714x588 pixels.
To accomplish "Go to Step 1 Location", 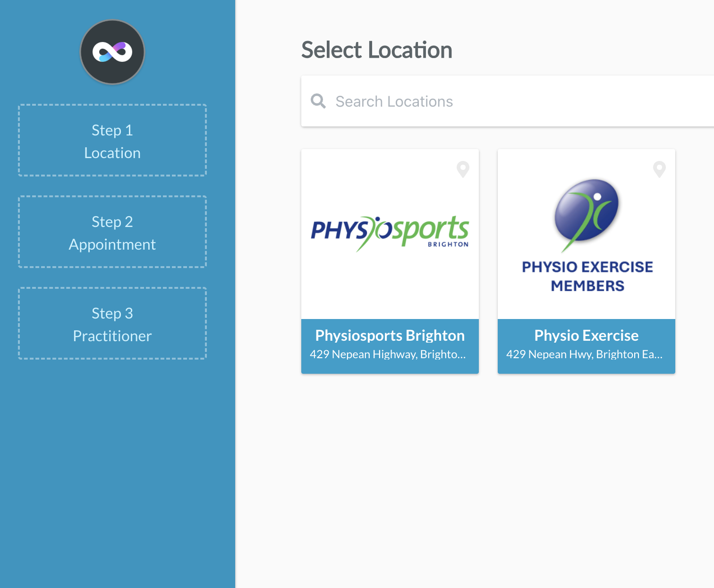I will (112, 141).
